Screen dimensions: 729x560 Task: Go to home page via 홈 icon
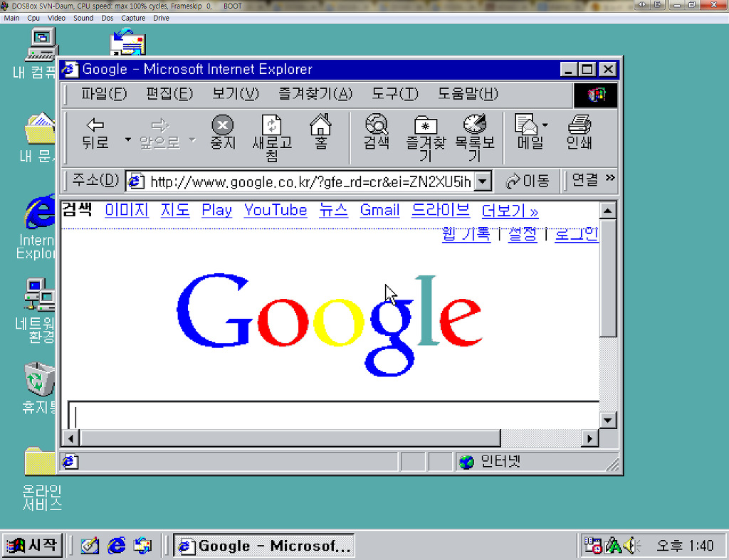321,132
